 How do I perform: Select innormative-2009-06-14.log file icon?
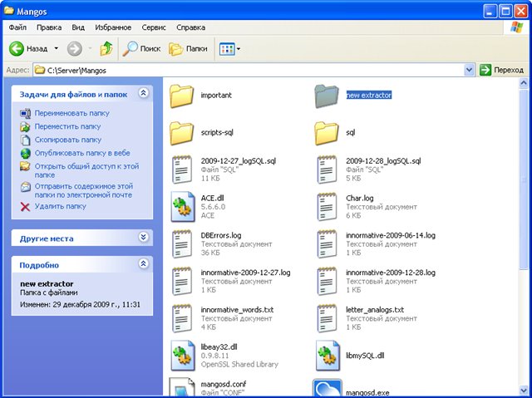coord(327,243)
